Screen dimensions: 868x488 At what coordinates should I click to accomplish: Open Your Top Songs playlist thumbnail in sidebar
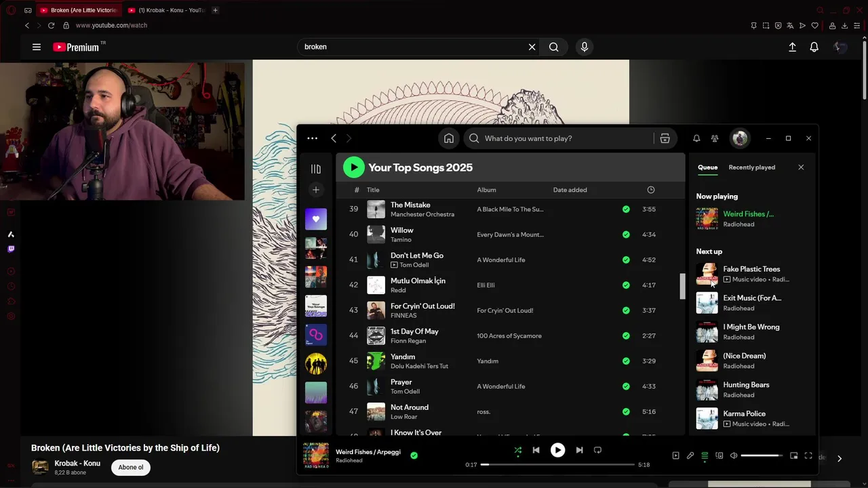[315, 306]
